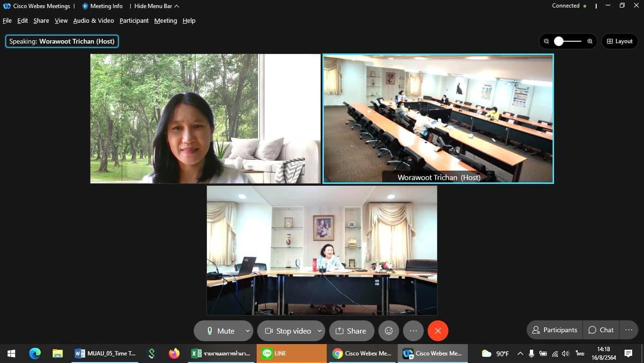Toggle the Participants panel
This screenshot has height=363, width=644.
pos(555,330)
